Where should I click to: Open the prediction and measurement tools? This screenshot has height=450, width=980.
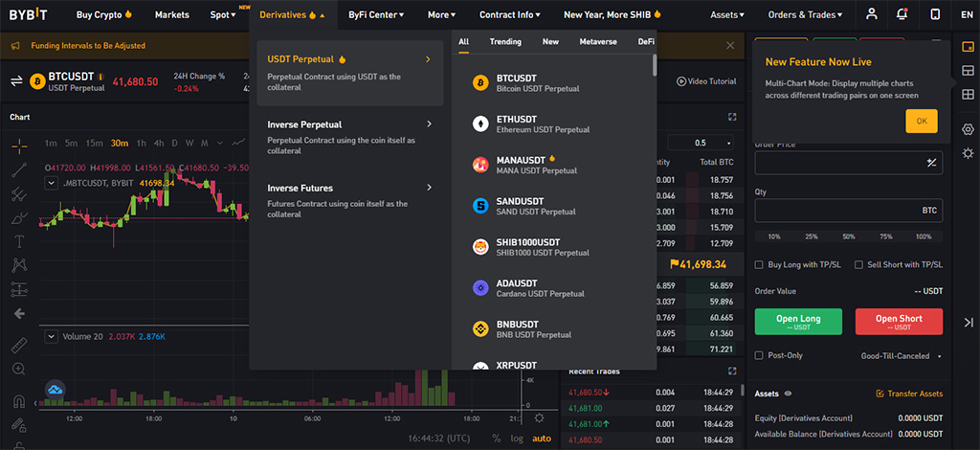(19, 289)
